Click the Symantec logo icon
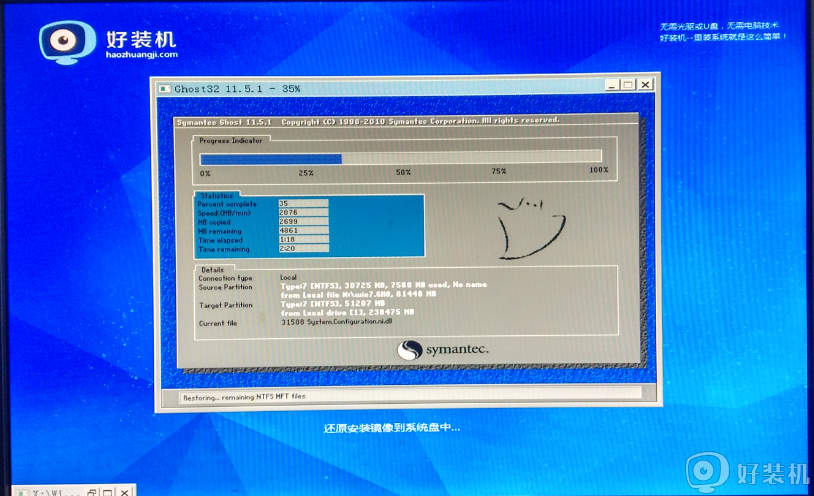814x496 pixels. click(410, 350)
